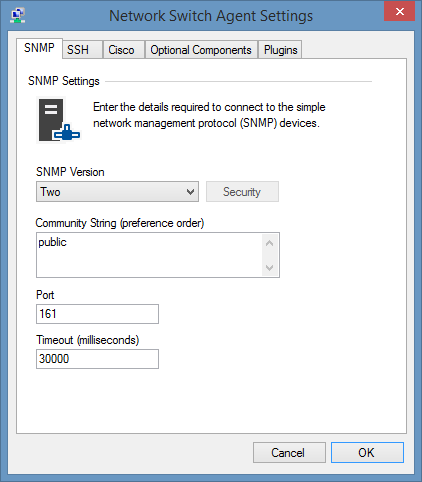The height and width of the screenshot is (482, 422).
Task: Close the Network Switch Agent Settings window
Action: tap(399, 11)
